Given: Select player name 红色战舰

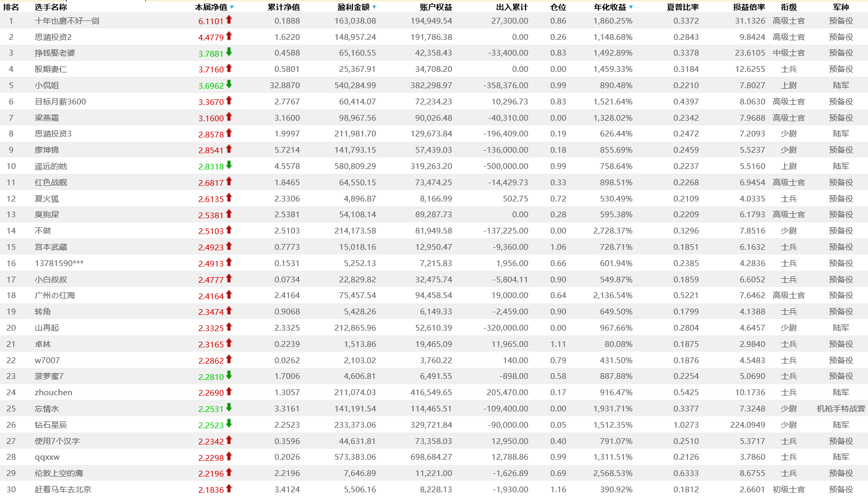Looking at the screenshot, I should click(51, 183).
